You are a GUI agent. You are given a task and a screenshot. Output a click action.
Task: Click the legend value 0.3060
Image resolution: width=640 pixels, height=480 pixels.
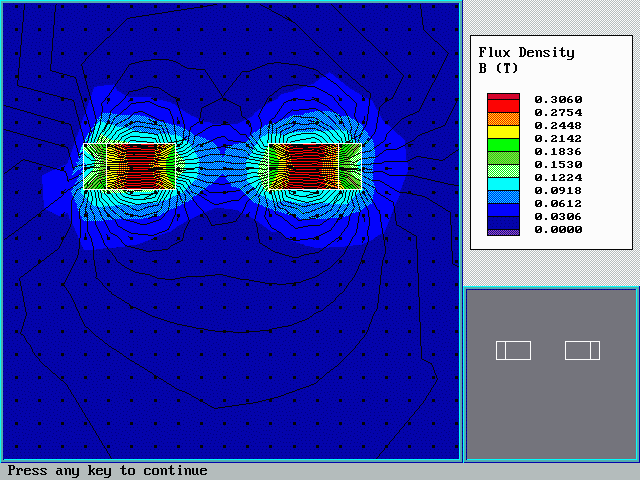click(558, 100)
